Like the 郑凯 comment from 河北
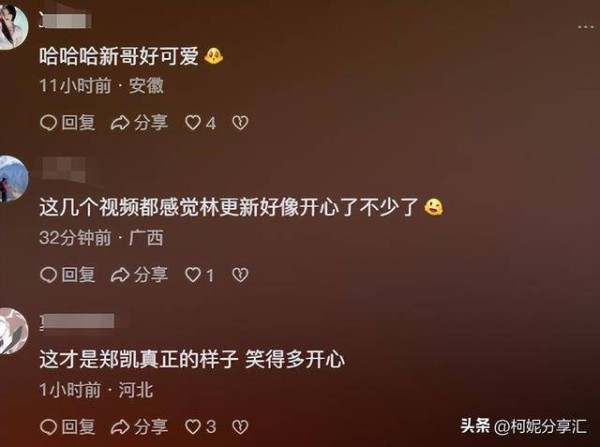This screenshot has width=600, height=447. (201, 427)
